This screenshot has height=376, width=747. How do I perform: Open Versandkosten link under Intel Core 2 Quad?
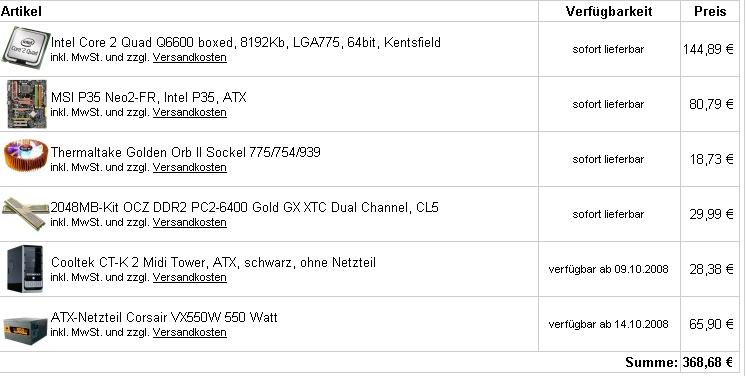[190, 58]
